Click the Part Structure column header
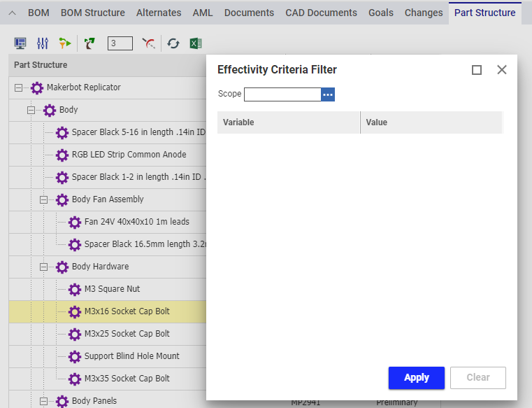Viewport: 532px width, 408px height. (x=108, y=65)
